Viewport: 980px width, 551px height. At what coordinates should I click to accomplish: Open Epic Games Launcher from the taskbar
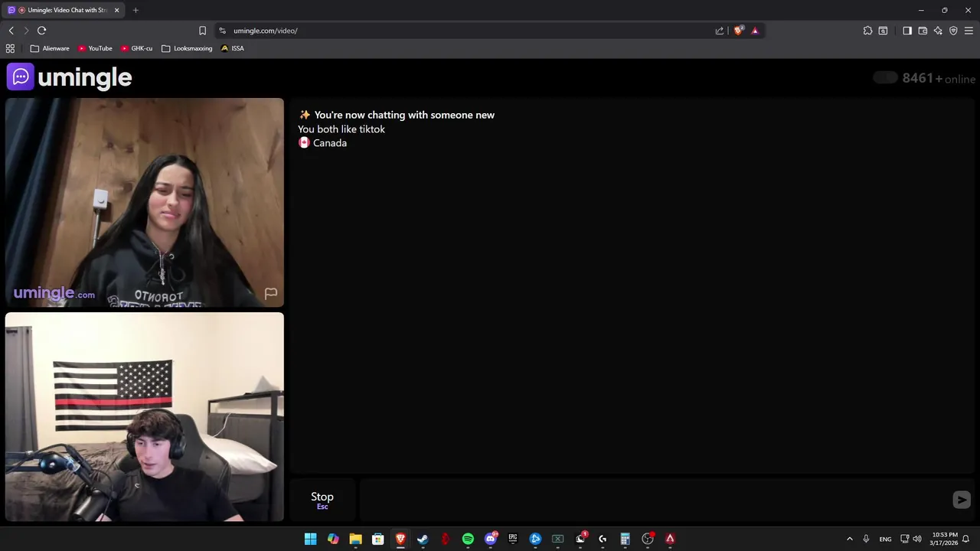coord(513,539)
